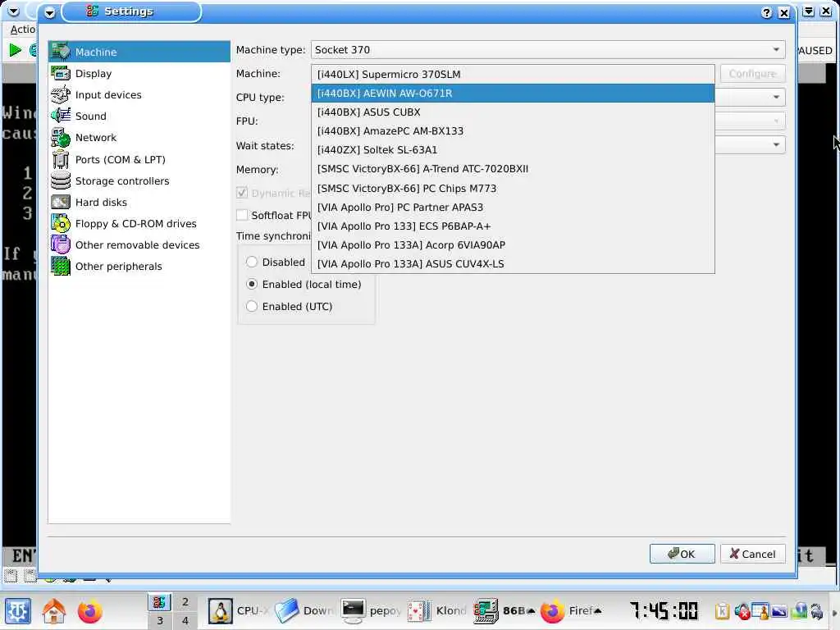Screen dimensions: 840x630
Task: Switch to virtual desktop 4
Action: [x=185, y=620]
